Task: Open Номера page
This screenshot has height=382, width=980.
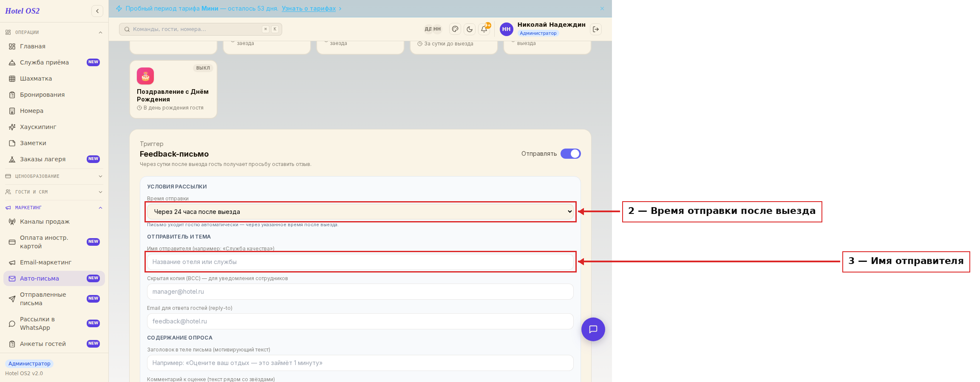Action: click(x=54, y=111)
